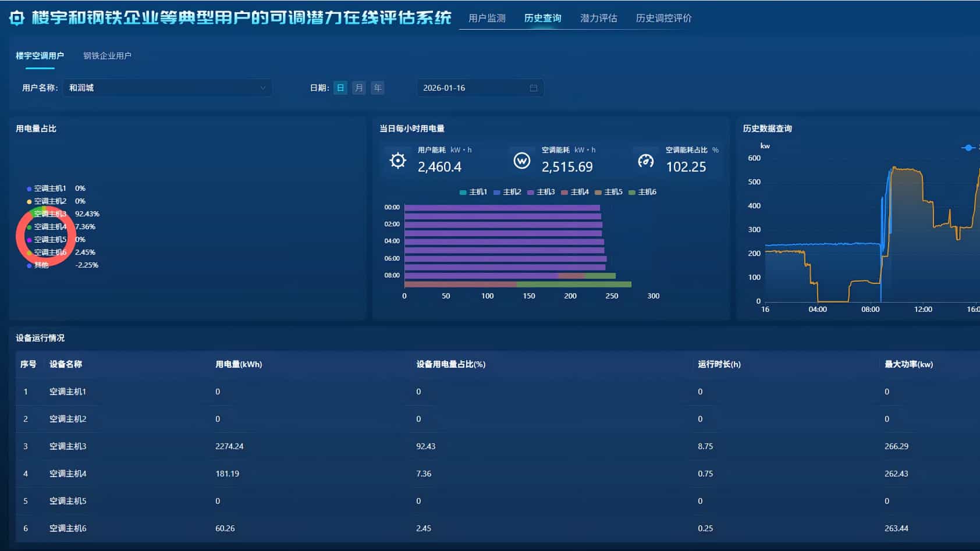The height and width of the screenshot is (551, 980).
Task: Select 年 as the date granularity
Action: click(x=377, y=87)
